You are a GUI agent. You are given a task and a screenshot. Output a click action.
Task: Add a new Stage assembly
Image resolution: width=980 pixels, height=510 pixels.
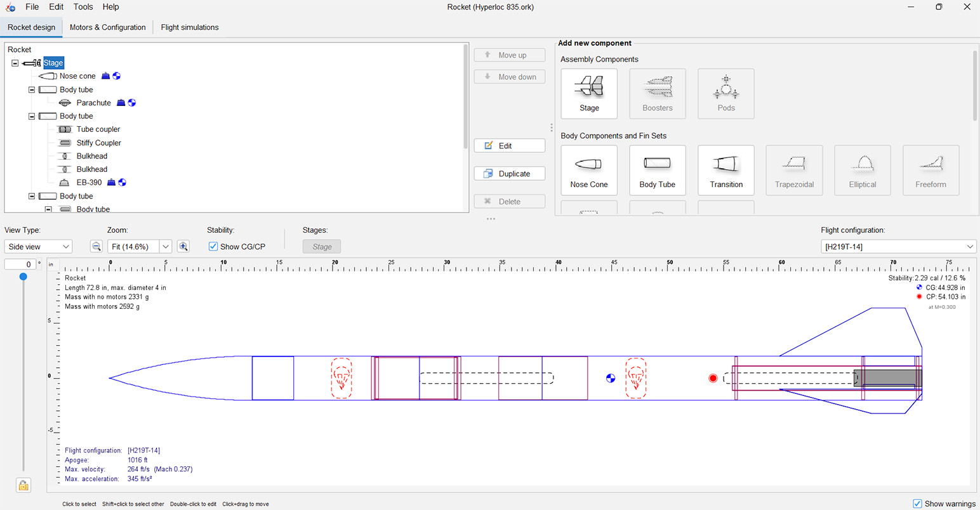(x=588, y=94)
